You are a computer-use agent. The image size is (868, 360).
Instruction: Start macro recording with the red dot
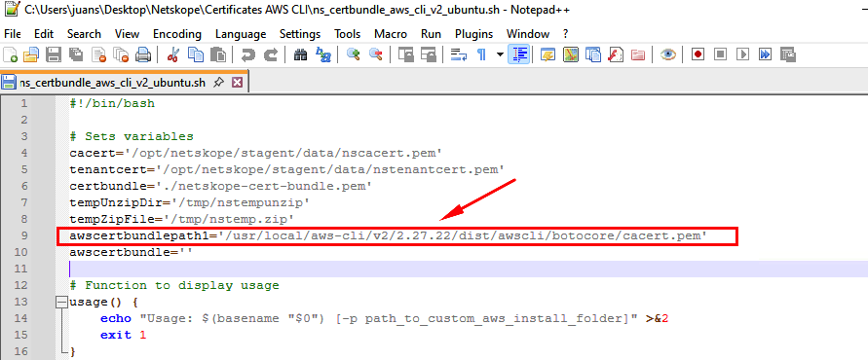point(698,54)
